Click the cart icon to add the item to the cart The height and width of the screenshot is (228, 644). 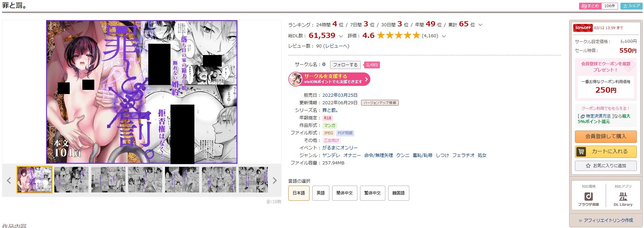581,151
